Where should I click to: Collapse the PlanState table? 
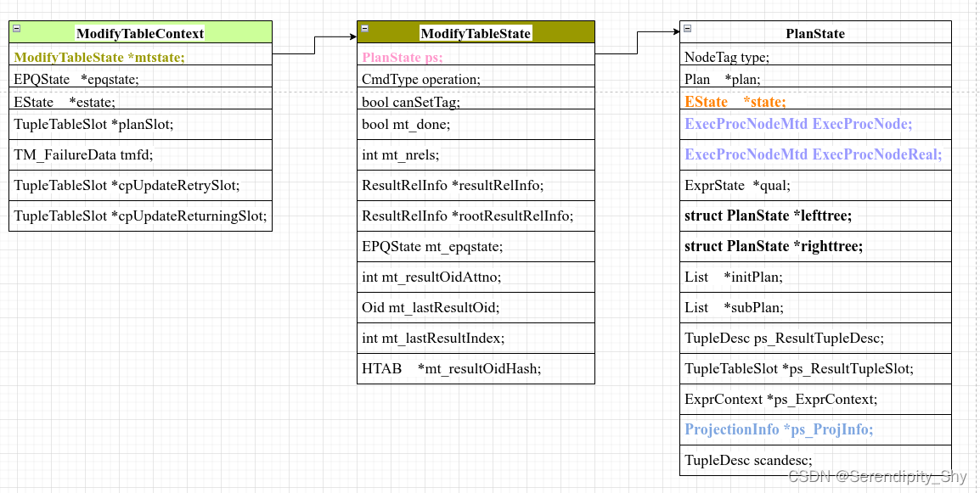(688, 28)
